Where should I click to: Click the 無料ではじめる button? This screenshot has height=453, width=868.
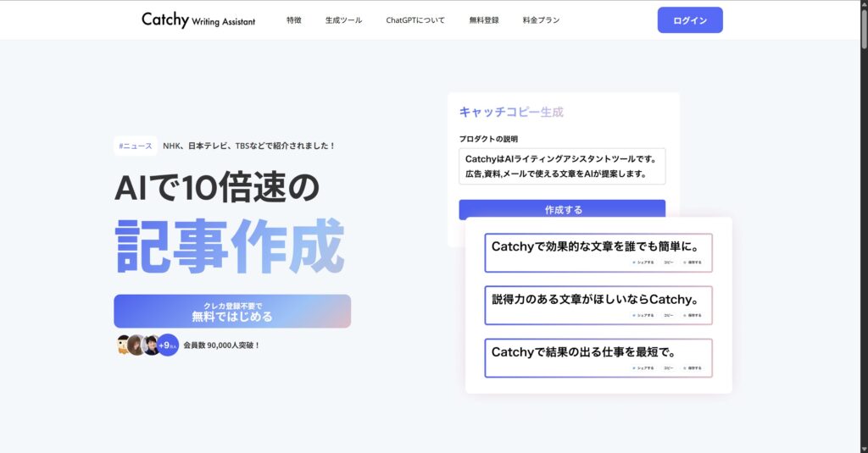232,312
